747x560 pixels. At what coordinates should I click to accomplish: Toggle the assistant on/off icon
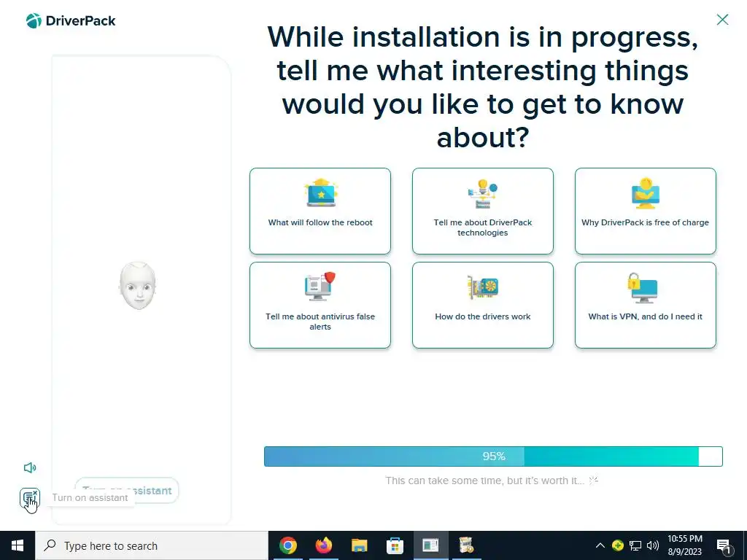pos(29,498)
